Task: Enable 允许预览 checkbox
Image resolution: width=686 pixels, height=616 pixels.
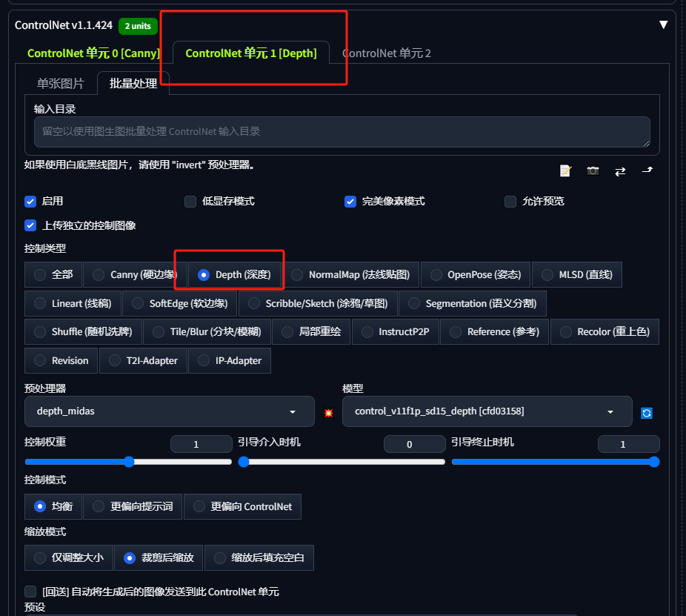Action: click(510, 202)
